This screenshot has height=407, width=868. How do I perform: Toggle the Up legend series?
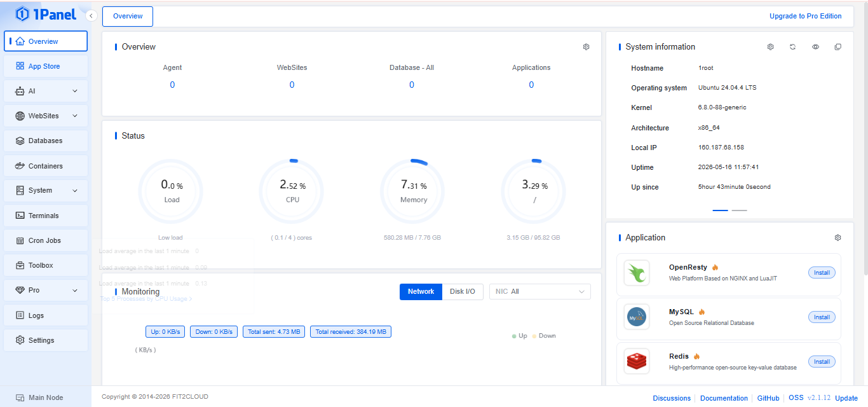pyautogui.click(x=520, y=336)
